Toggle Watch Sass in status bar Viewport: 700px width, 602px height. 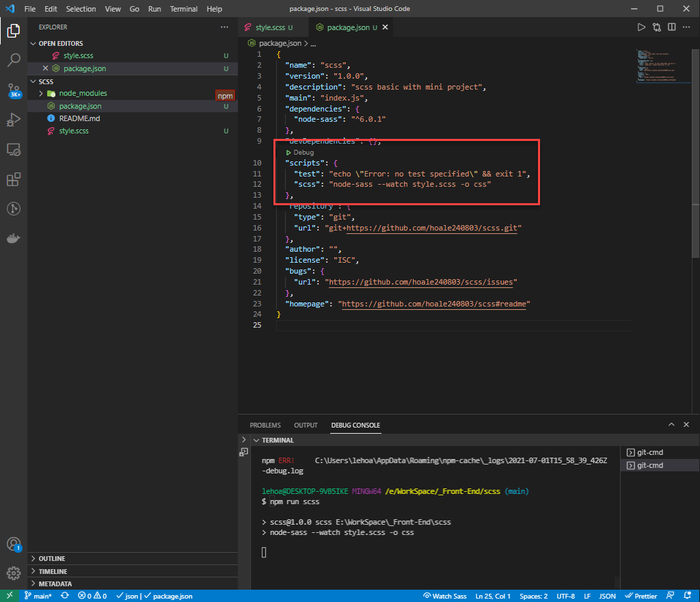click(x=445, y=596)
